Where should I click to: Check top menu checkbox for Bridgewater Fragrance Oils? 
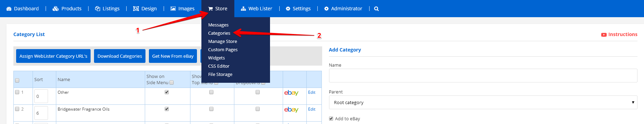pyautogui.click(x=211, y=109)
